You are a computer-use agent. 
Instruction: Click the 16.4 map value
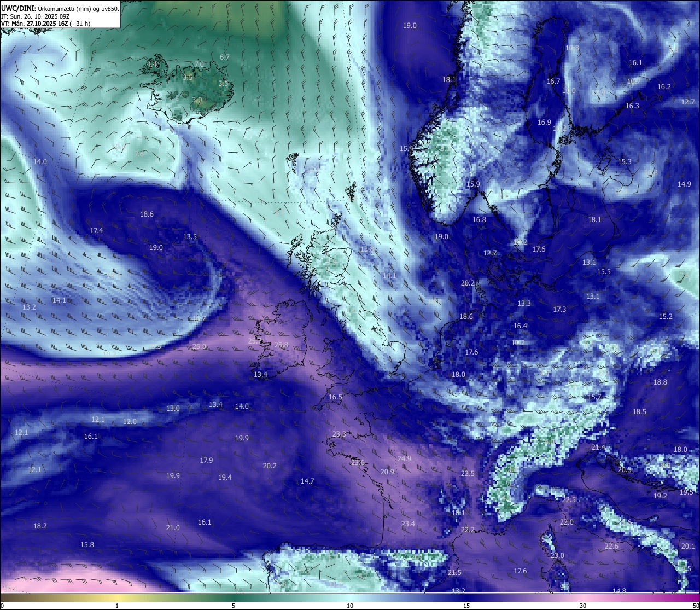pos(520,326)
